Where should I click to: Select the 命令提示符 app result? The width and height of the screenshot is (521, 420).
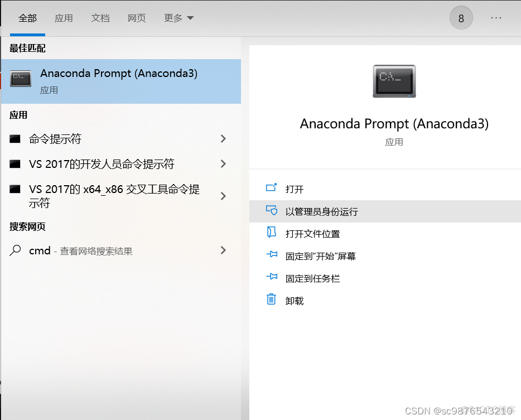[x=121, y=139]
